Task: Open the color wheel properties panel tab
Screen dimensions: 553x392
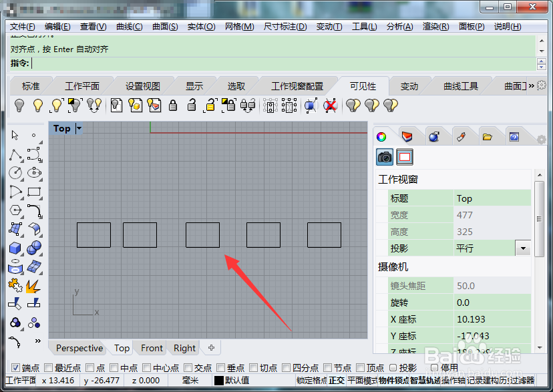Action: 381,137
